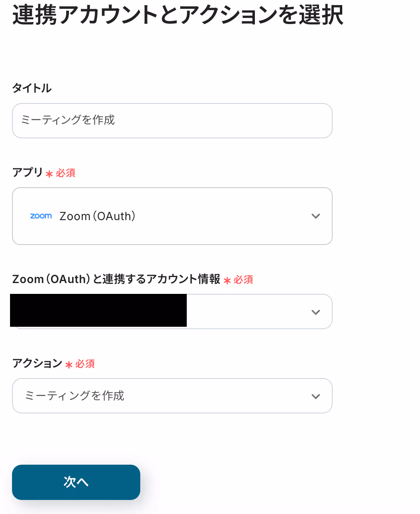The width and height of the screenshot is (420, 514).
Task: Click the タイトル input with ミーティングを作成
Action: pos(172,121)
